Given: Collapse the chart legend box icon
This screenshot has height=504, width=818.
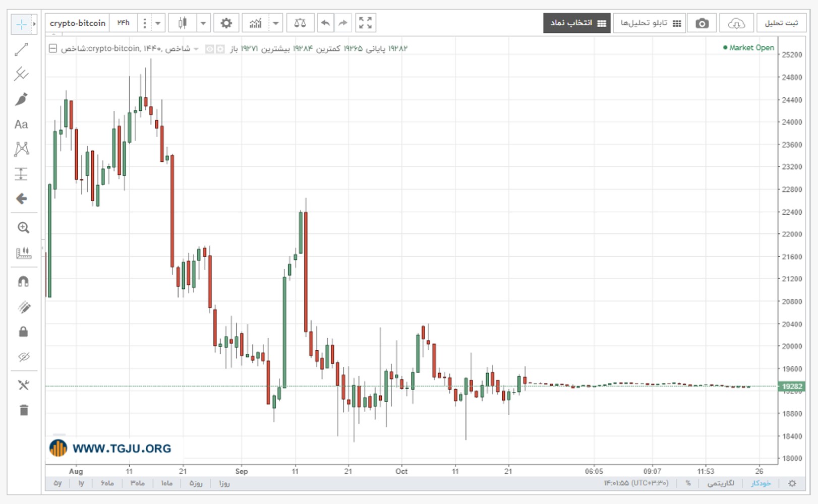Looking at the screenshot, I should 52,48.
